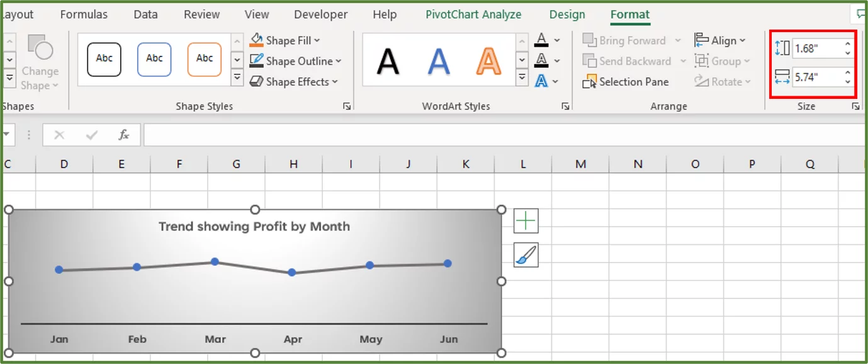Open the PivotChart Analyze tab
The height and width of the screenshot is (364, 868).
tap(473, 14)
